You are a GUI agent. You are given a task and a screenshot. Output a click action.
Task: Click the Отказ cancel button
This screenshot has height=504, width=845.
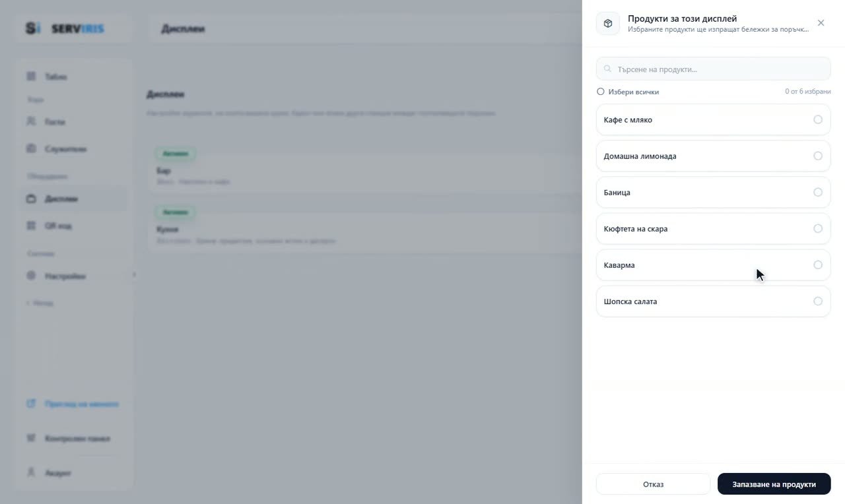[x=653, y=484]
